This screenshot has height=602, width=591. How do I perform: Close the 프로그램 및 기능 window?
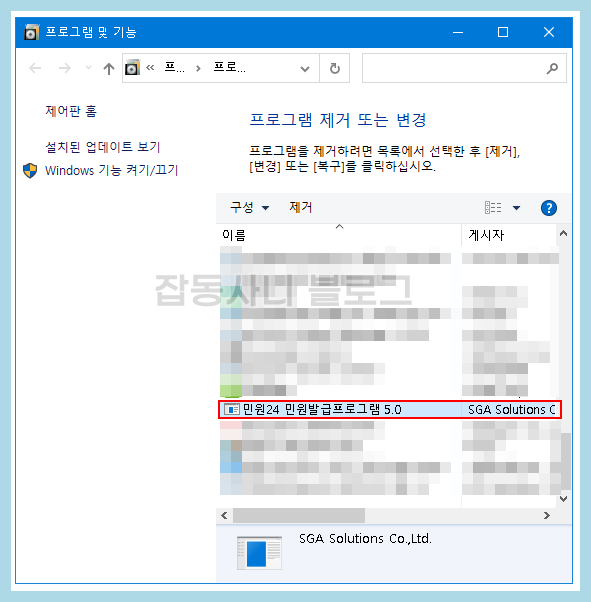pos(549,32)
